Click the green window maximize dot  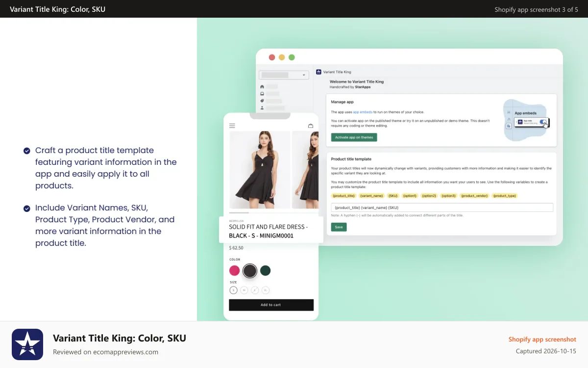pyautogui.click(x=292, y=57)
